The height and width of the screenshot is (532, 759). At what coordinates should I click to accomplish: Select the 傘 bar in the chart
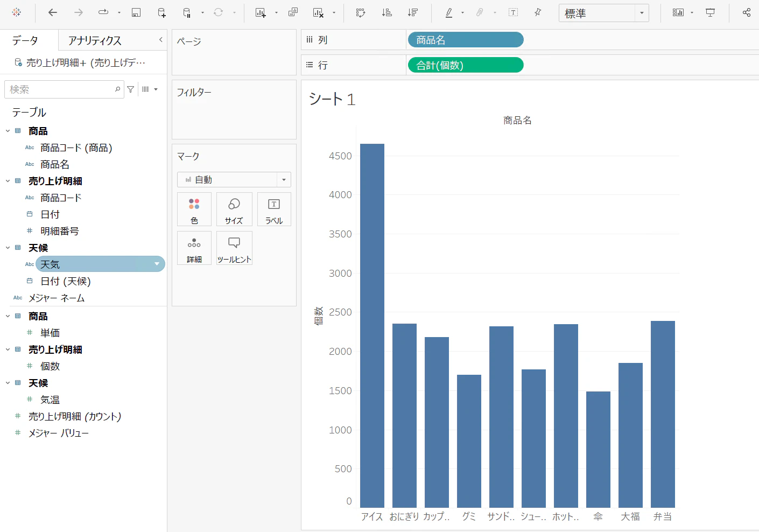[598, 449]
